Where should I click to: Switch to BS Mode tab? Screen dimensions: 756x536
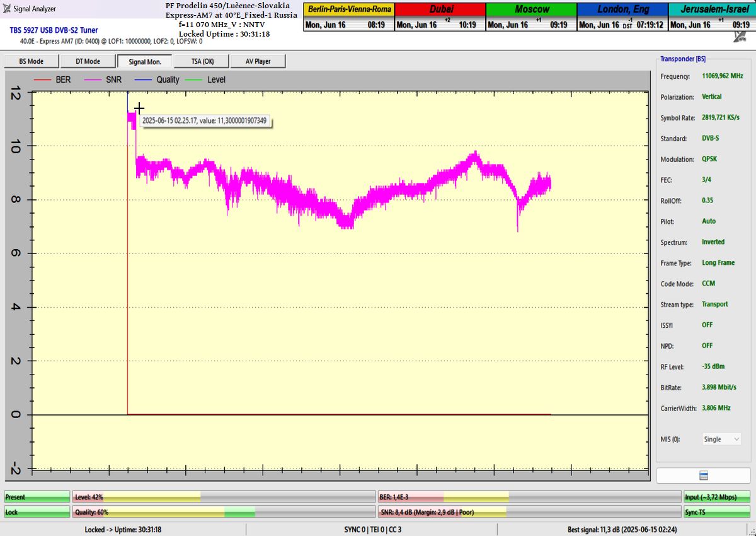31,61
